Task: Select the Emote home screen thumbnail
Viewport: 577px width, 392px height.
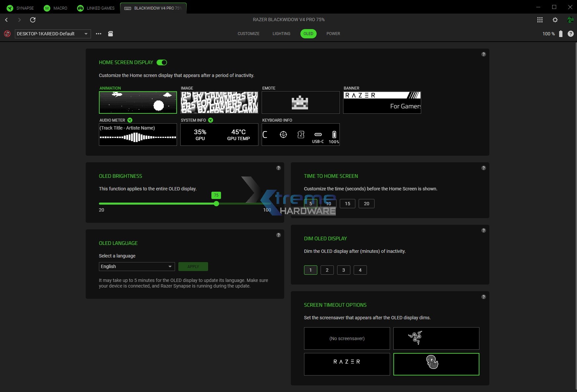Action: (x=300, y=102)
